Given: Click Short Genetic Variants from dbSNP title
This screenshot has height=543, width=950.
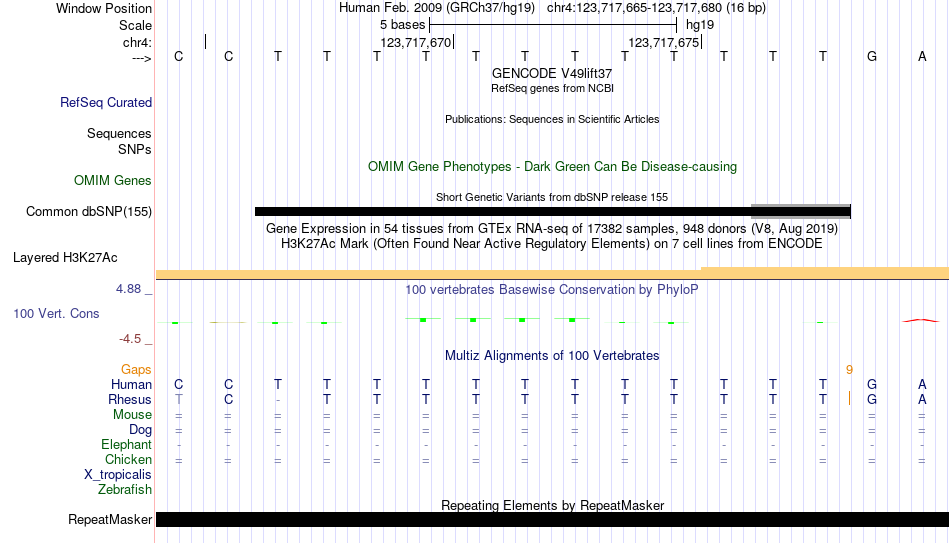Looking at the screenshot, I should [x=552, y=198].
